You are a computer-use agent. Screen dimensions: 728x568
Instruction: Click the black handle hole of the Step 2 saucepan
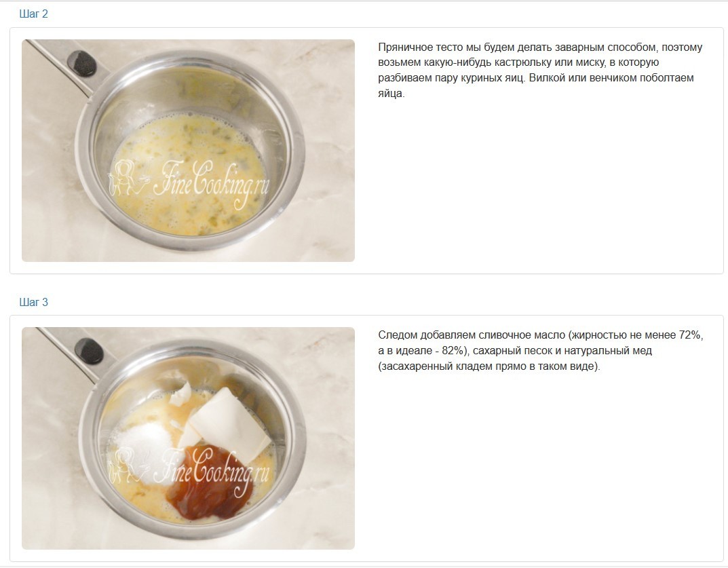click(82, 62)
